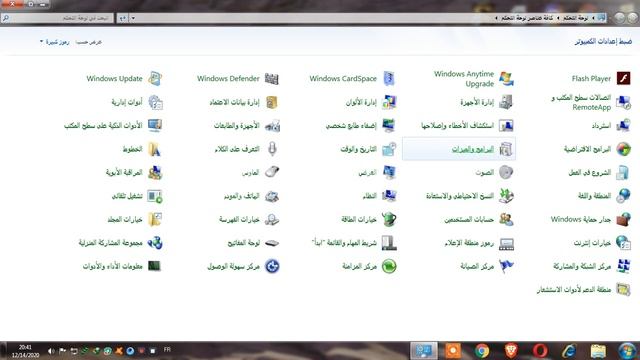Open the taskbar clock showing 20:41
The width and height of the screenshot is (640, 360).
click(x=25, y=351)
